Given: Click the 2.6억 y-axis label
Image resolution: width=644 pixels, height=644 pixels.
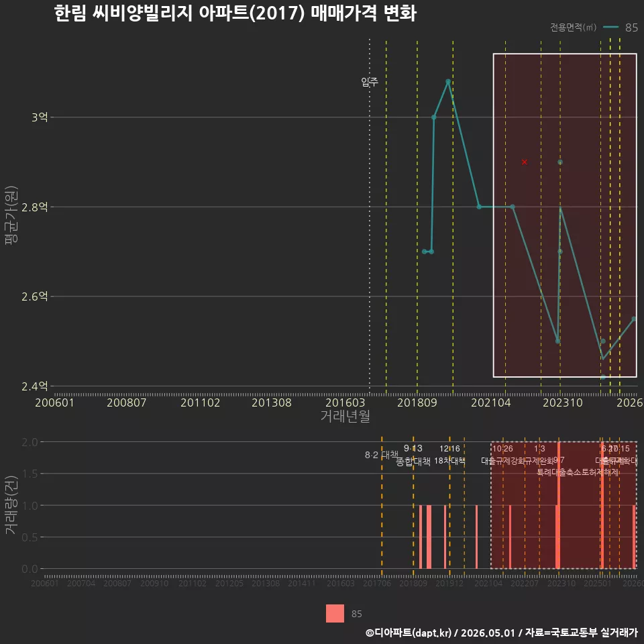Looking at the screenshot, I should [x=35, y=296].
